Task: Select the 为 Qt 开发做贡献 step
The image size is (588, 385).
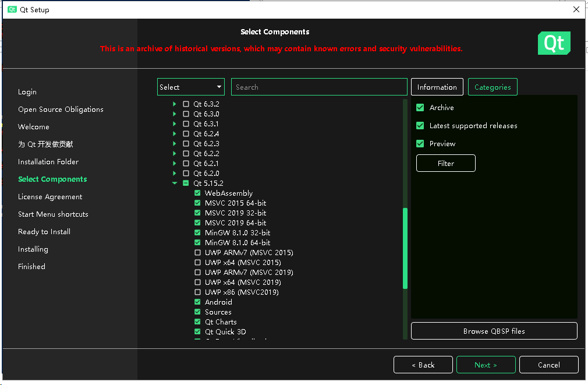Action: 46,144
